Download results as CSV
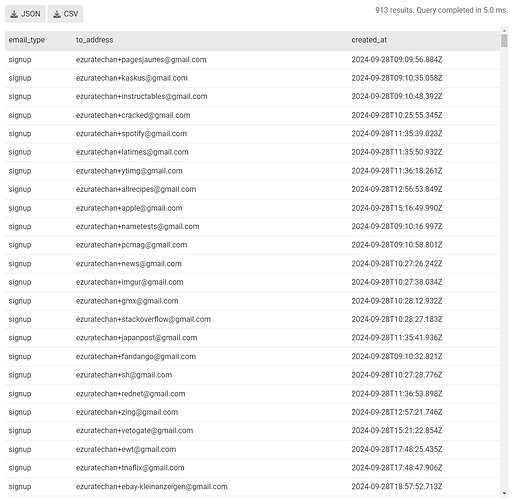The width and height of the screenshot is (513, 500). tap(65, 14)
